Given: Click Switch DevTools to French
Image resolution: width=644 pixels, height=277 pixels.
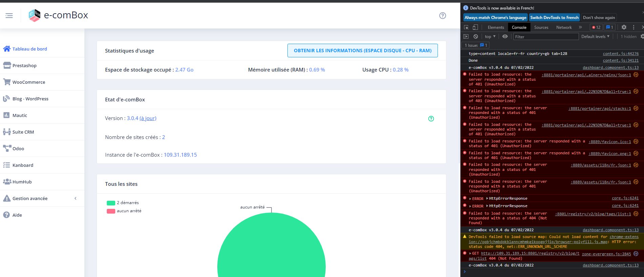Looking at the screenshot, I should [x=555, y=18].
